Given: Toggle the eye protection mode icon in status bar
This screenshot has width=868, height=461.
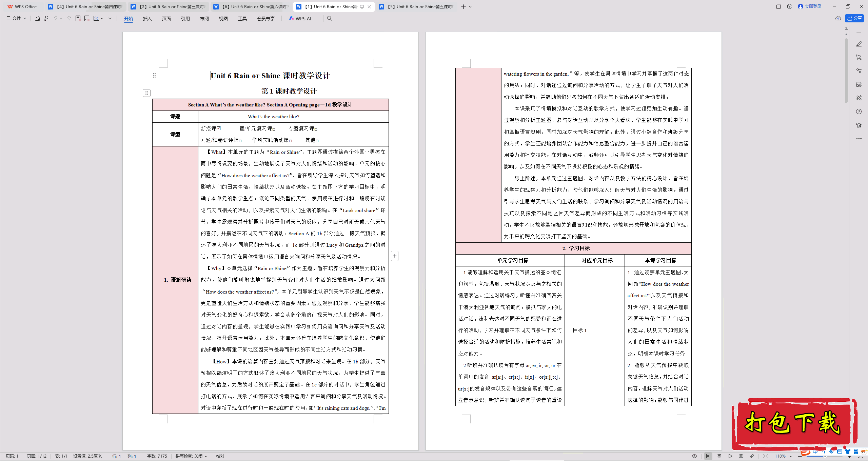Looking at the screenshot, I should coord(694,456).
